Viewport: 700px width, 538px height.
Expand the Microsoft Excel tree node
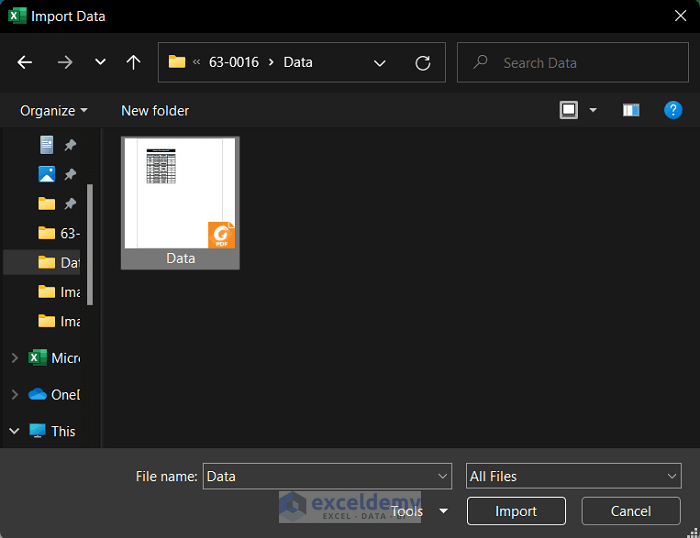14,358
